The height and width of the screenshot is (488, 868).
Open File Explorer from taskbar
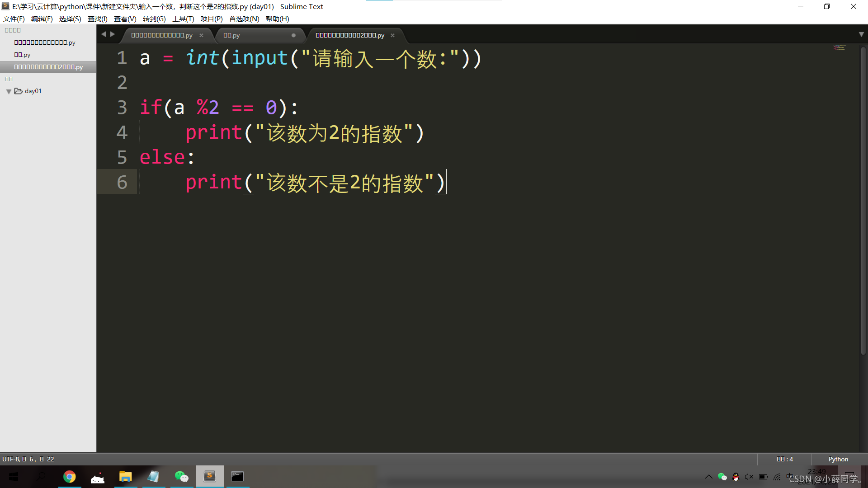125,477
